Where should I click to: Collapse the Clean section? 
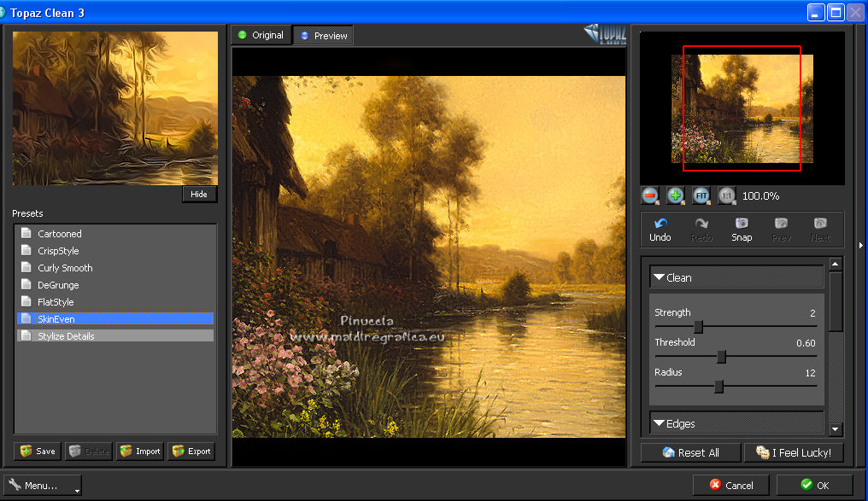point(736,277)
